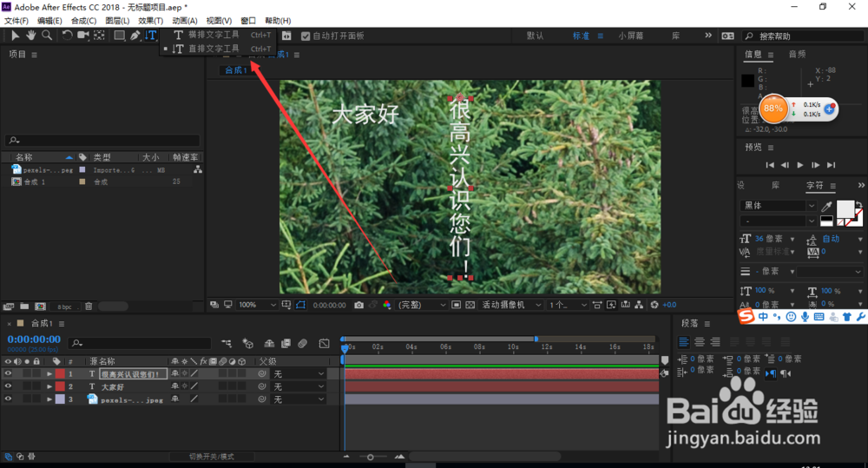Expand layer 3 pexels properties

(49, 399)
